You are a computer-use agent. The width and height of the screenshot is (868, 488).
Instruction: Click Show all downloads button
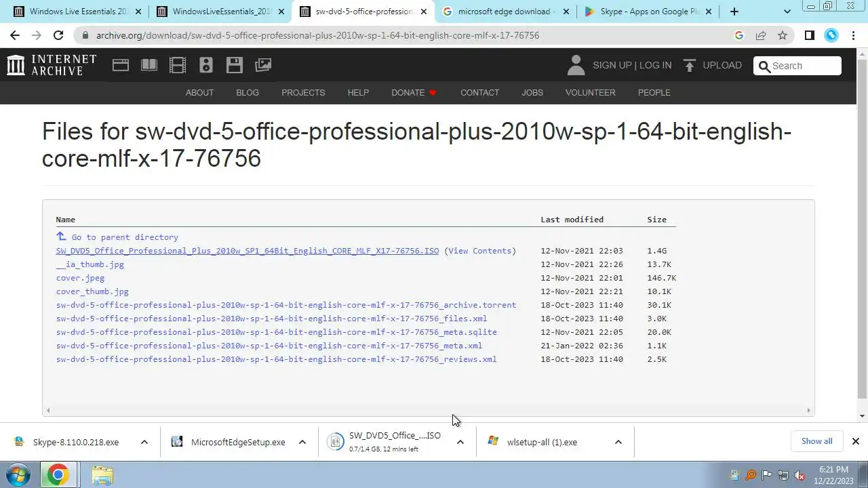click(x=816, y=441)
